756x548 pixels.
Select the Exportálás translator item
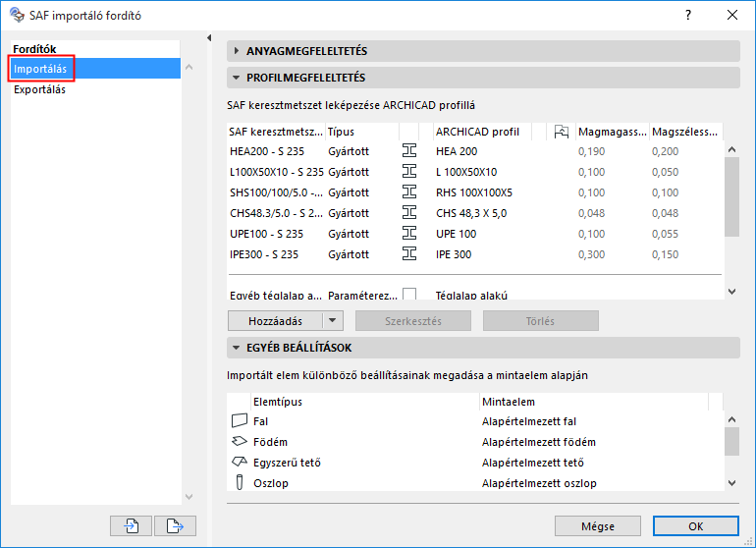(95, 89)
